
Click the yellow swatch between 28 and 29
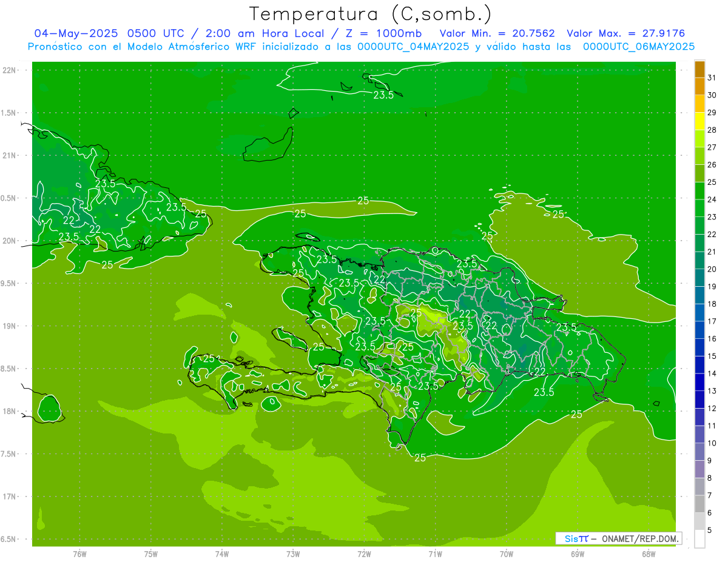[x=699, y=121]
